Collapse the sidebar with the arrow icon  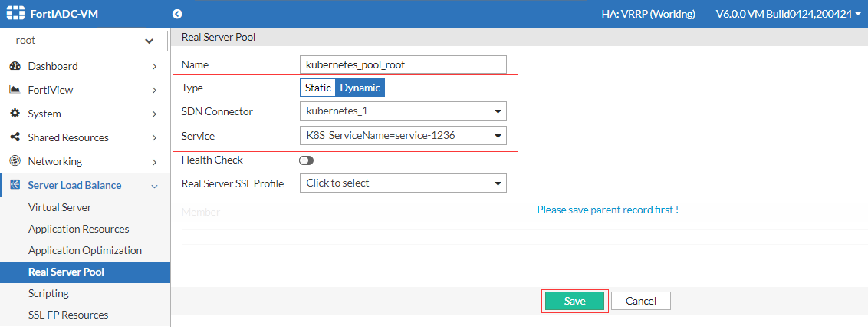click(x=177, y=14)
